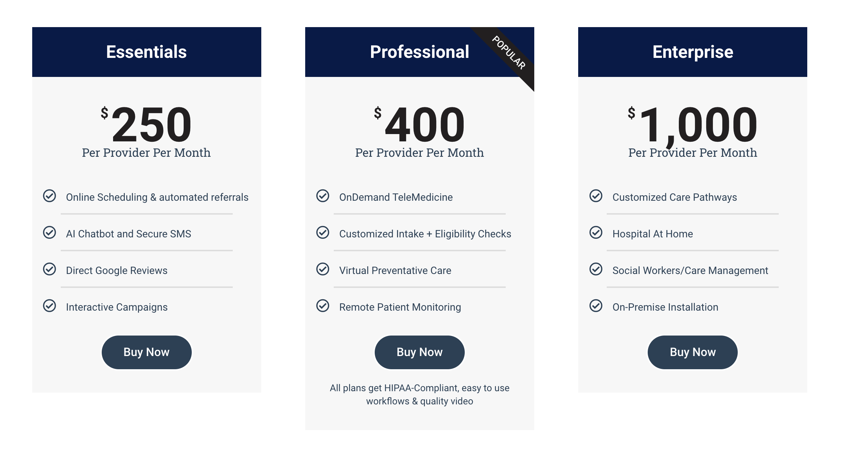Click checkmark icon next to OnDemand TeleMedicine
This screenshot has width=868, height=452.
coord(323,196)
